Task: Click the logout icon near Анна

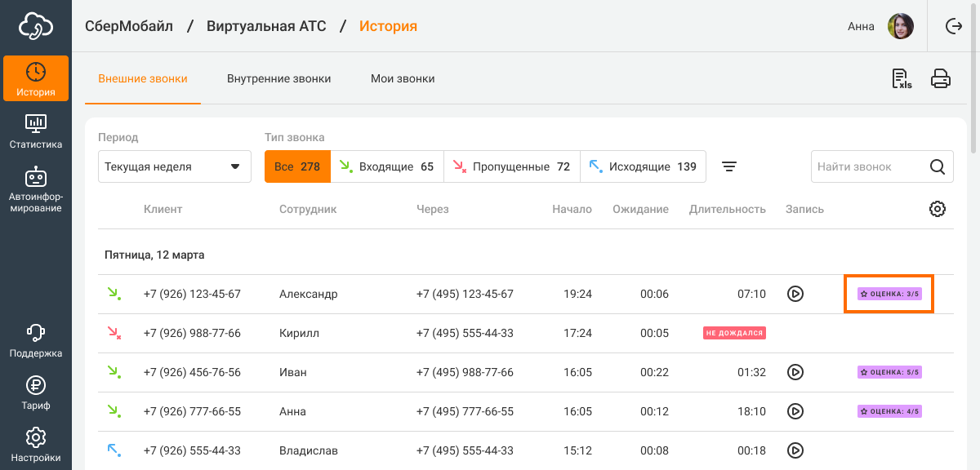Action: tap(953, 26)
